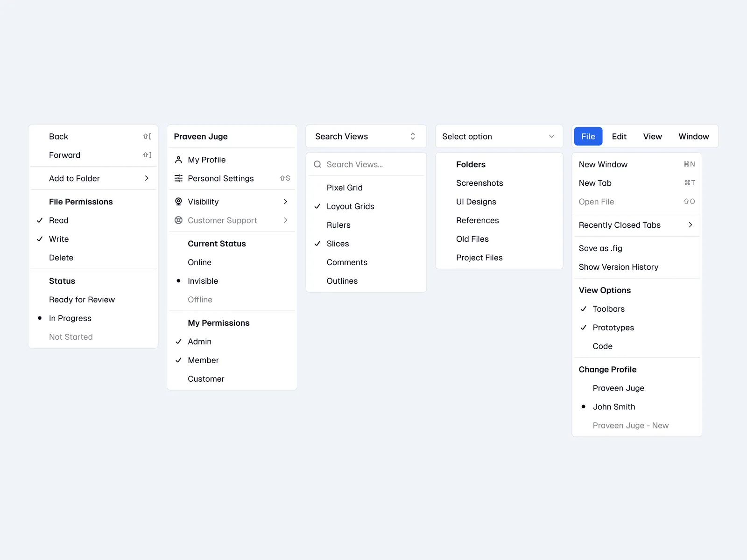Open the Window menu in menubar
Image resolution: width=747 pixels, height=560 pixels.
click(693, 136)
